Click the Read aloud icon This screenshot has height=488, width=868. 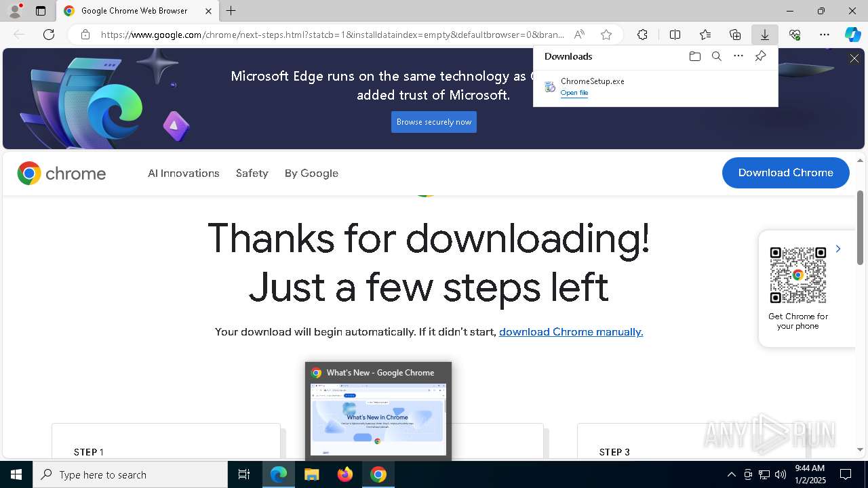click(579, 35)
